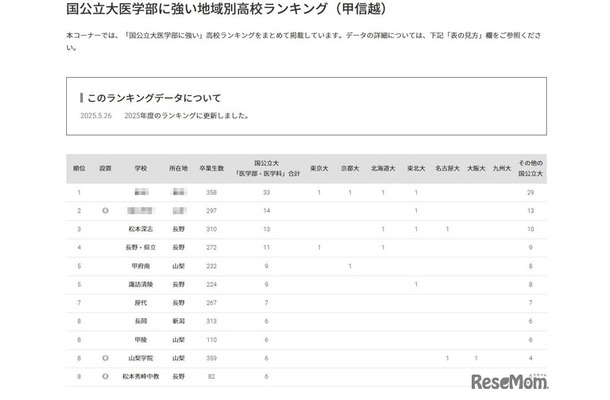This screenshot has height=400, width=610.
Task: Click school name 山梨学院
Action: point(140,358)
